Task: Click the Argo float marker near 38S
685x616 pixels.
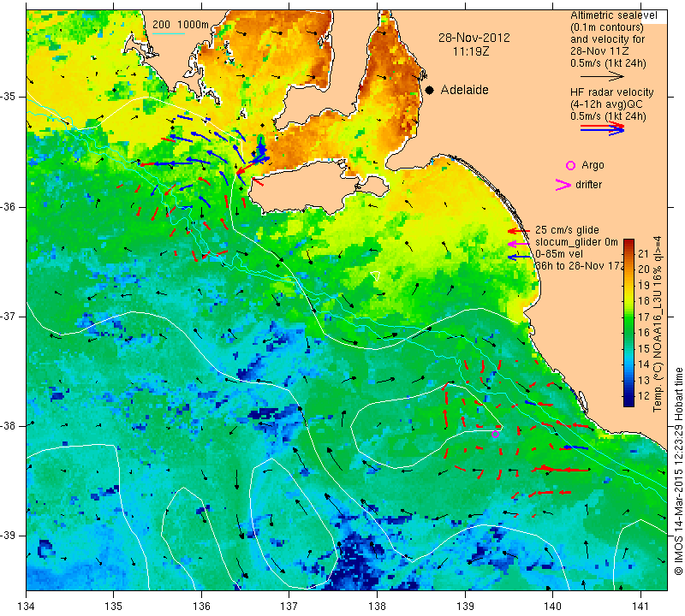Action: click(x=495, y=434)
